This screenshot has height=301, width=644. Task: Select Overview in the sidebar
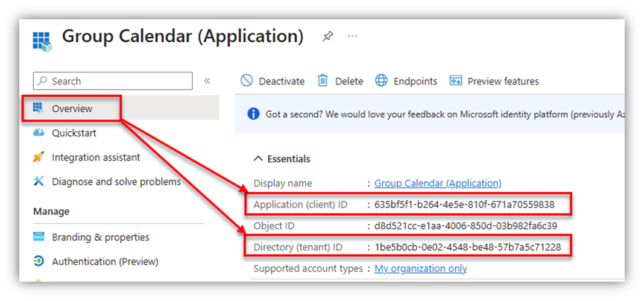pyautogui.click(x=121, y=109)
